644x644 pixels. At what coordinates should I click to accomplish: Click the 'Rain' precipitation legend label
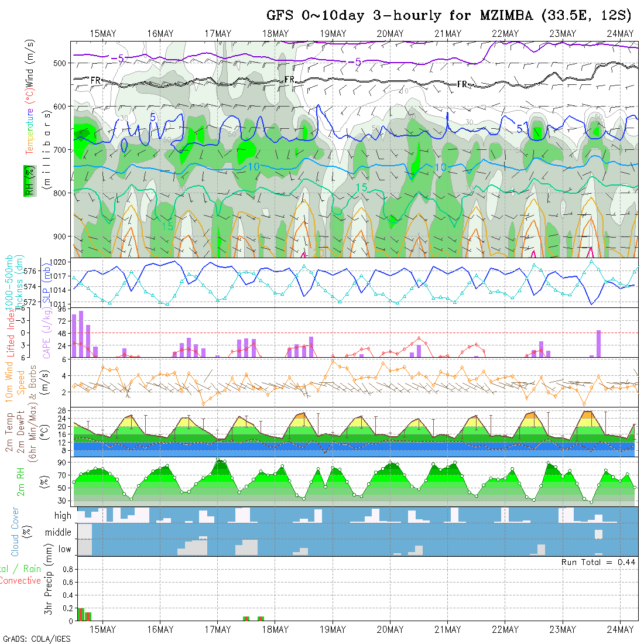[32, 569]
